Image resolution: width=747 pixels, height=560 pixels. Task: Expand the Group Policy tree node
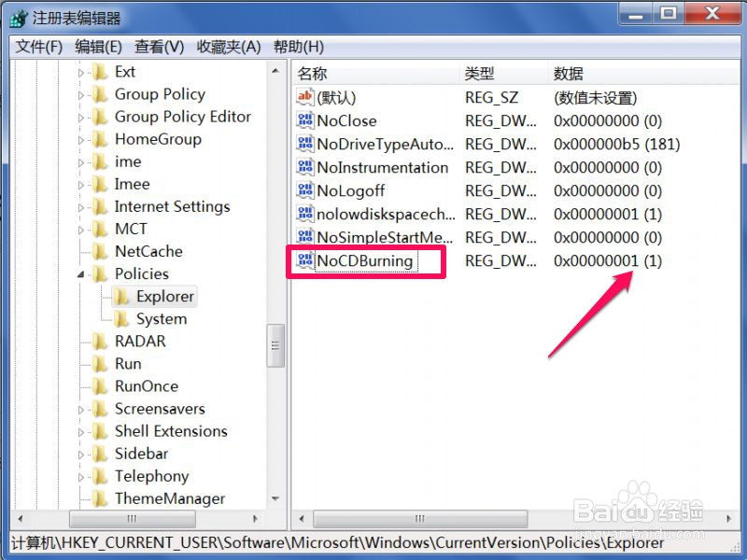80,95
